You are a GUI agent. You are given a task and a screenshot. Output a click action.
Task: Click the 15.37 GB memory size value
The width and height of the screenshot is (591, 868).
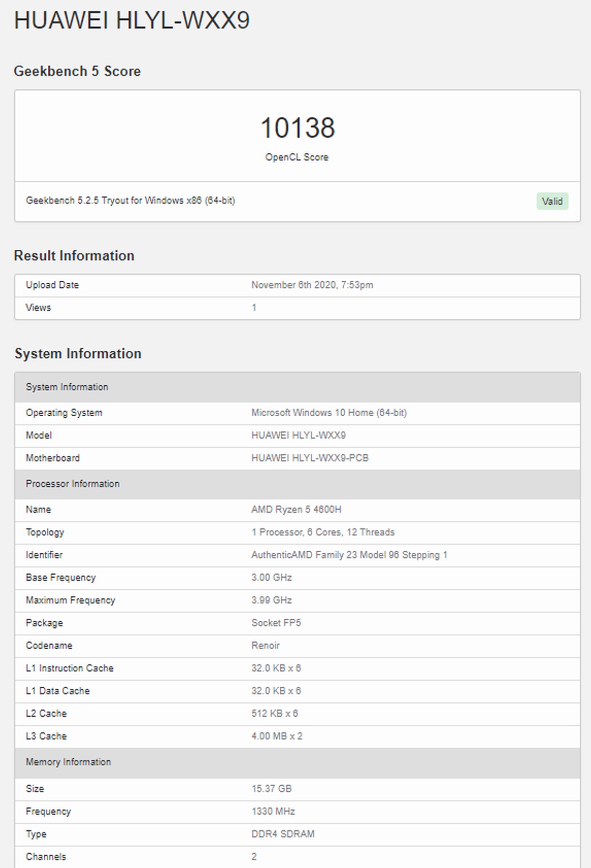click(271, 788)
